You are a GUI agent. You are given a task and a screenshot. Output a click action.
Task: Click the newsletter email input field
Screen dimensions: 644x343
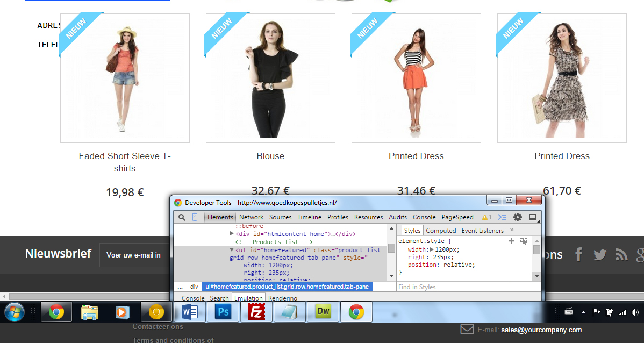click(x=135, y=255)
